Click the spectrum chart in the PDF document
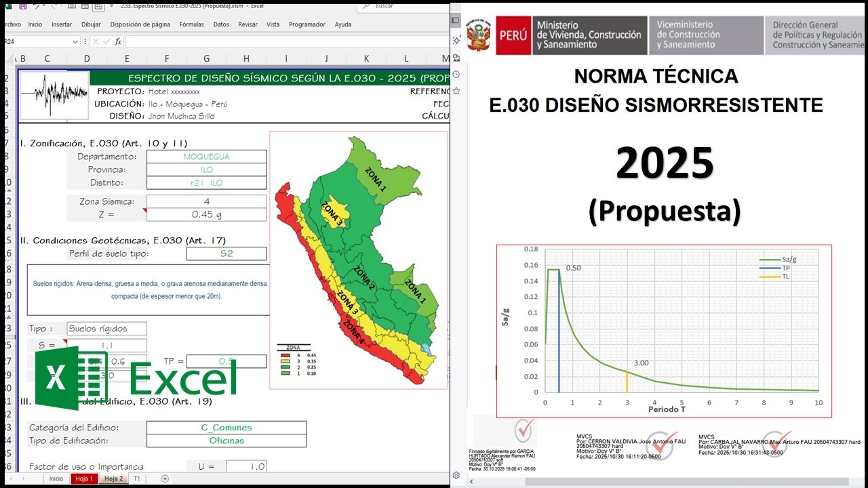Image resolution: width=868 pixels, height=488 pixels. pos(664,331)
